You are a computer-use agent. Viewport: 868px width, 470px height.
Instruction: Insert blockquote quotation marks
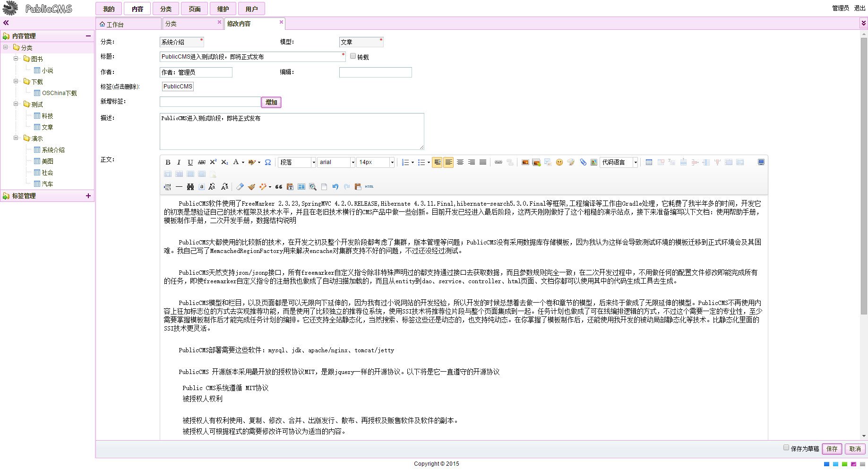(x=279, y=187)
